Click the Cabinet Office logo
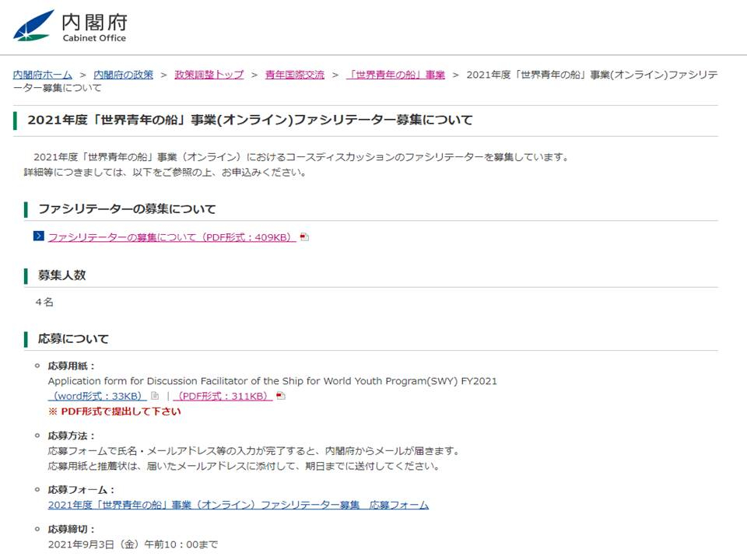Image resolution: width=747 pixels, height=560 pixels. [70, 26]
